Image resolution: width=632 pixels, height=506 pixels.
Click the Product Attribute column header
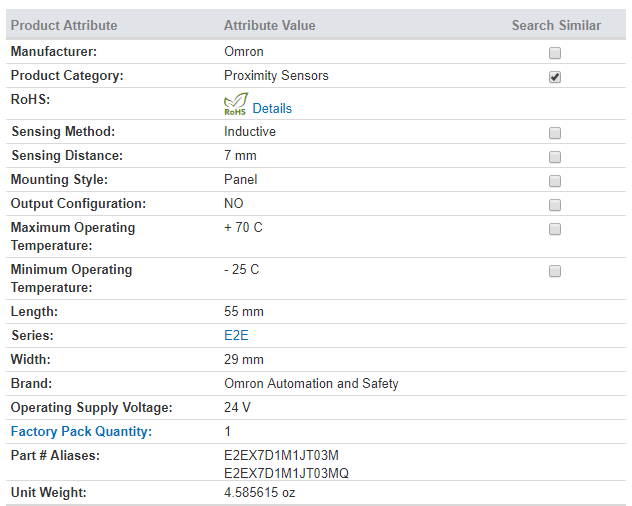64,25
